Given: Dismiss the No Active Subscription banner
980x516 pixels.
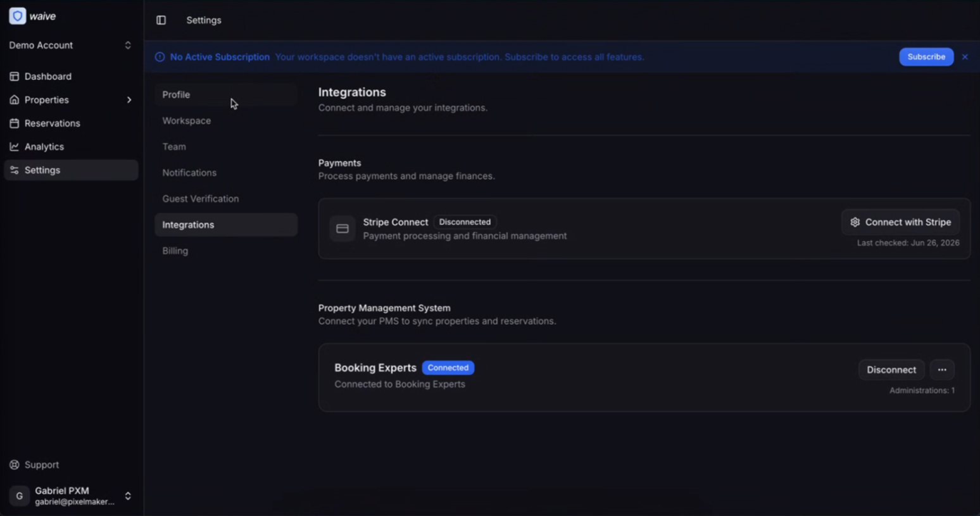Looking at the screenshot, I should click(x=965, y=57).
